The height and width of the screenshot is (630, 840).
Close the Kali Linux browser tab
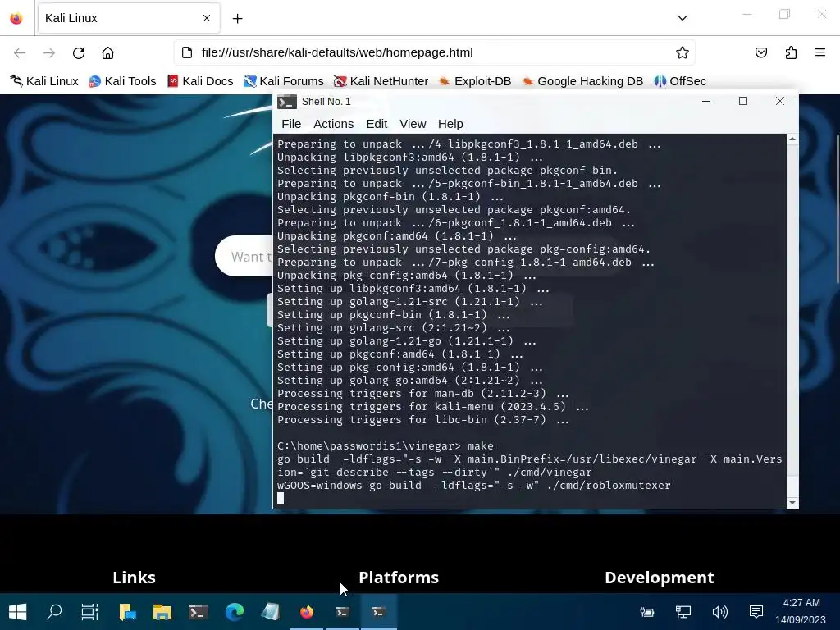click(x=207, y=18)
